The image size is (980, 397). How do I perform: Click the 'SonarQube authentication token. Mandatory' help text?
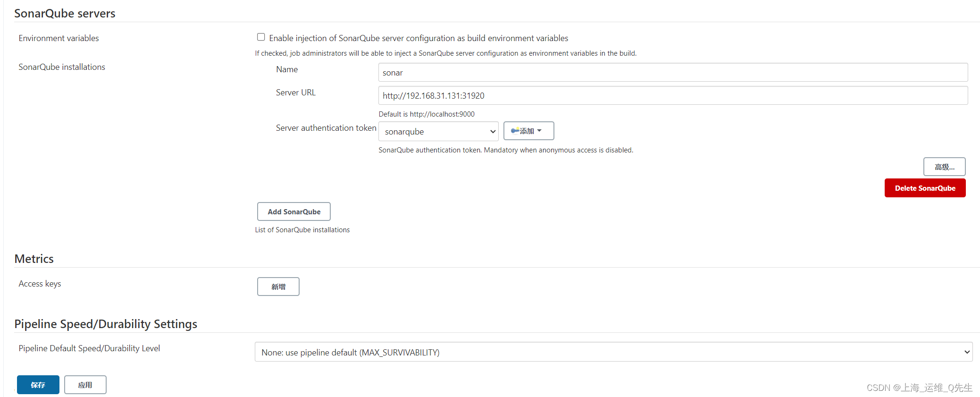coord(506,150)
